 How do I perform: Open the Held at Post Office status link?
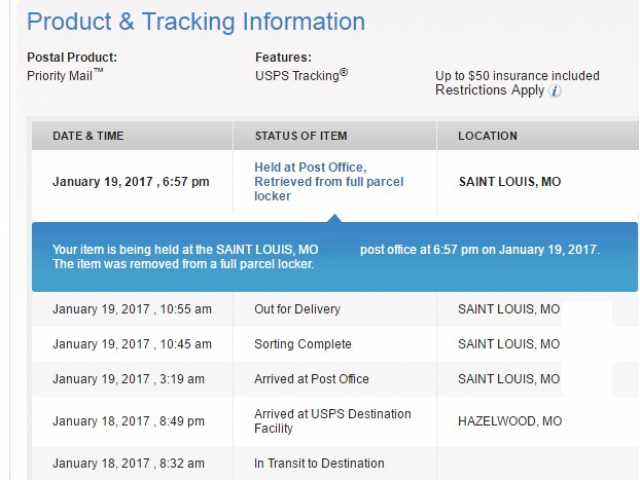(329, 182)
